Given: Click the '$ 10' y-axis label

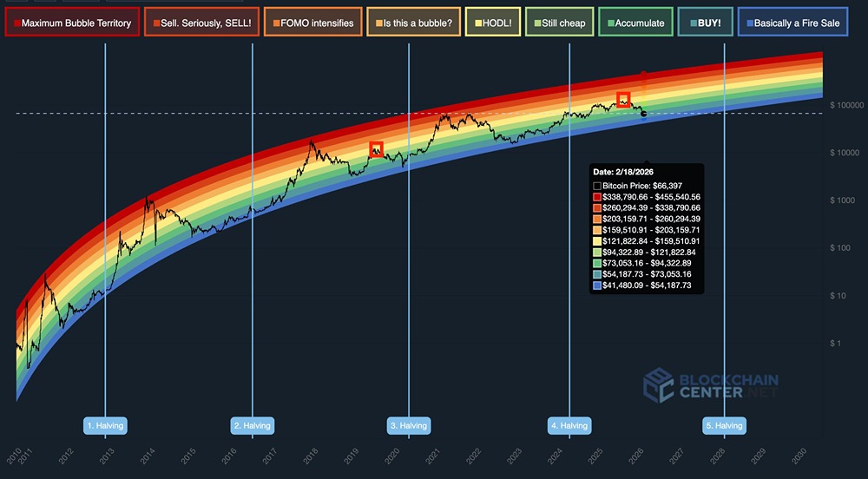Looking at the screenshot, I should (x=838, y=295).
